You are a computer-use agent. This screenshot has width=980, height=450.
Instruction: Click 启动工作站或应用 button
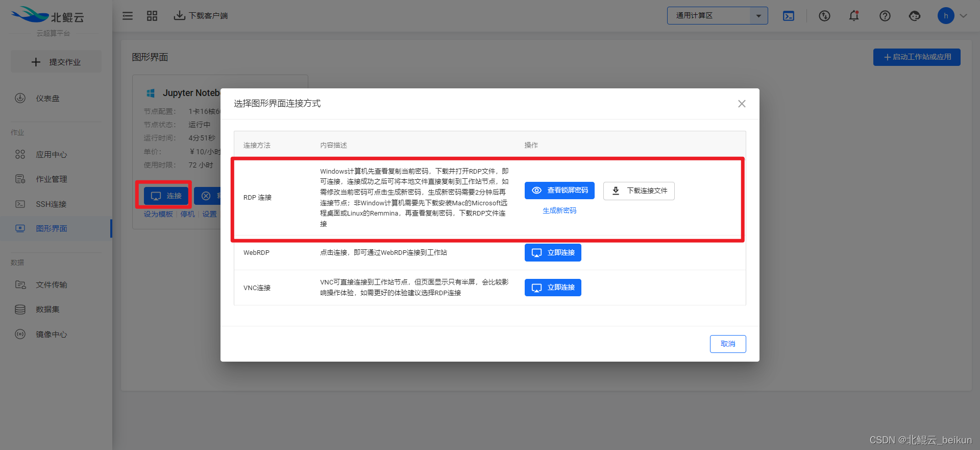pos(917,57)
